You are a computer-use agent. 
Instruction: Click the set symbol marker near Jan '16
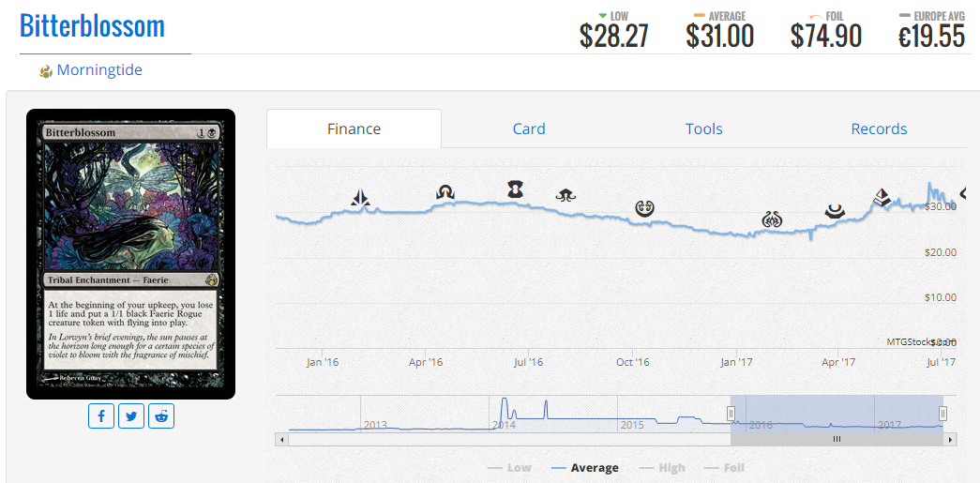[x=361, y=198]
